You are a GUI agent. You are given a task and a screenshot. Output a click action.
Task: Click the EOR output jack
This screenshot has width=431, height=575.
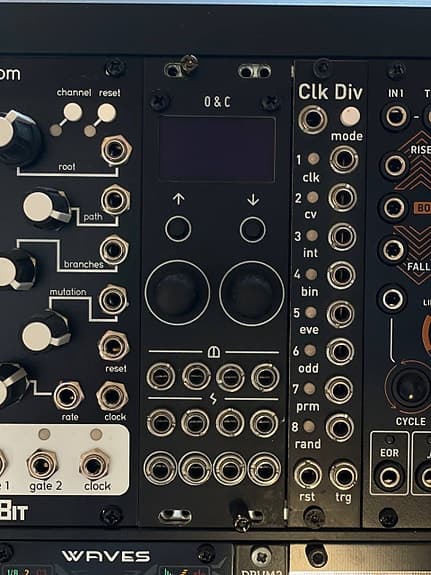(x=389, y=477)
